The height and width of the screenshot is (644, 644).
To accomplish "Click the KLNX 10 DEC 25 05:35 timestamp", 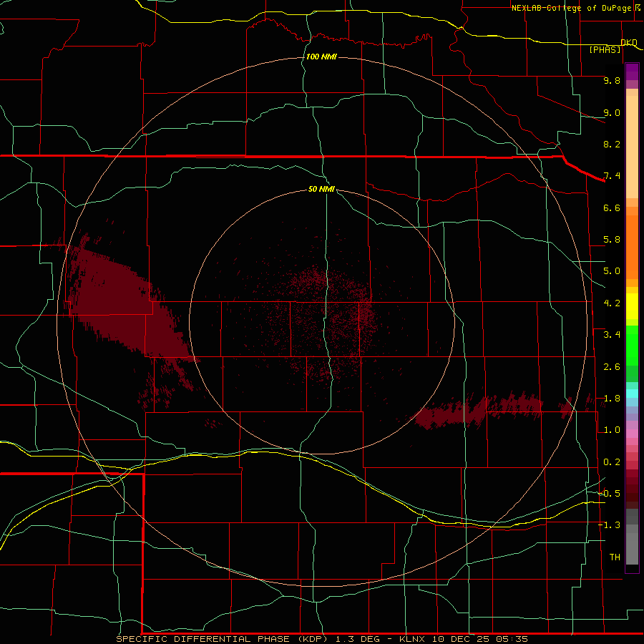I will tap(463, 639).
